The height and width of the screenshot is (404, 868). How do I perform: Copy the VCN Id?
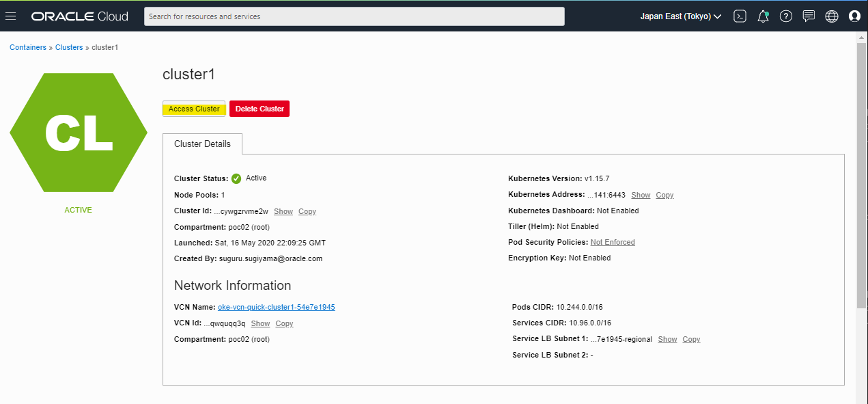(284, 323)
